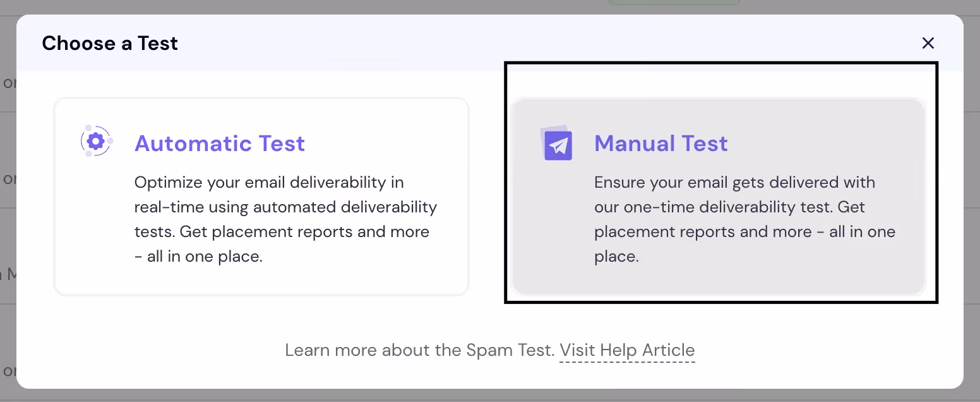Viewport: 980px width, 402px height.
Task: Click the Automatic Test heading
Action: [220, 143]
